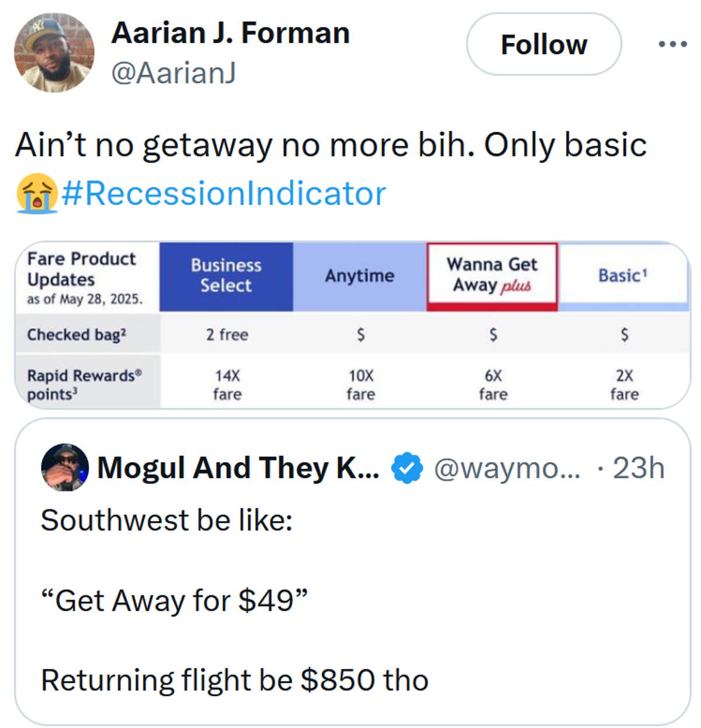Open Aarian J. Forman's display name
The height and width of the screenshot is (728, 701).
coord(230,33)
